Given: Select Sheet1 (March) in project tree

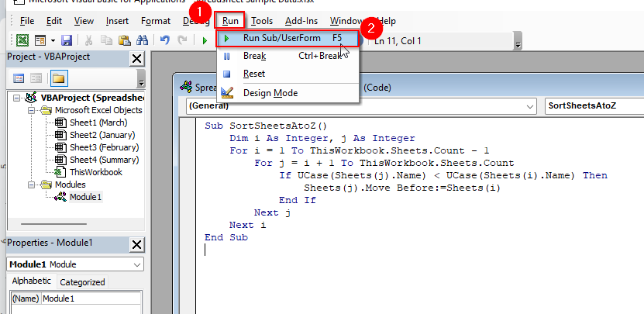Looking at the screenshot, I should tap(98, 122).
